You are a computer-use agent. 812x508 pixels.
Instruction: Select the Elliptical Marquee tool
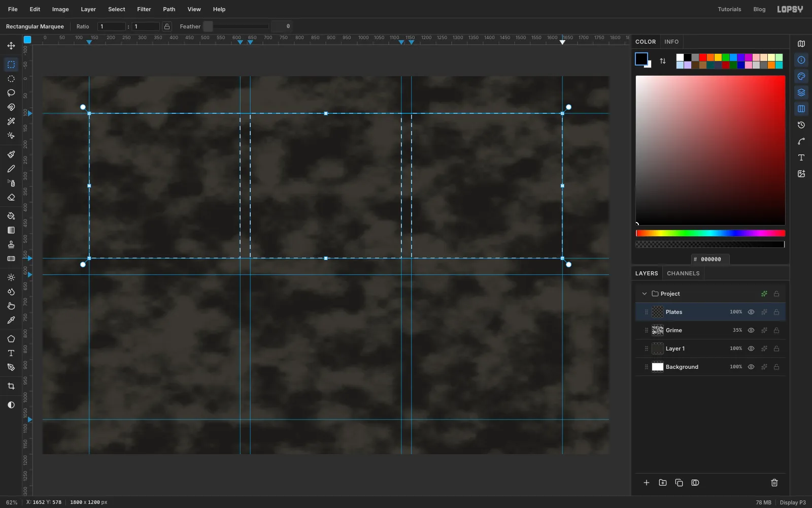[11, 79]
